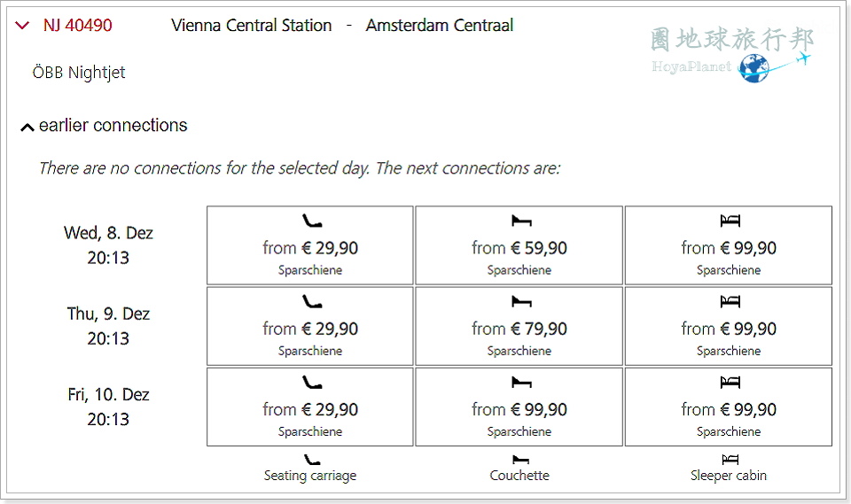The image size is (851, 504).
Task: Pick Thu 9. Dez couchette €79,90 fare
Action: (x=519, y=326)
